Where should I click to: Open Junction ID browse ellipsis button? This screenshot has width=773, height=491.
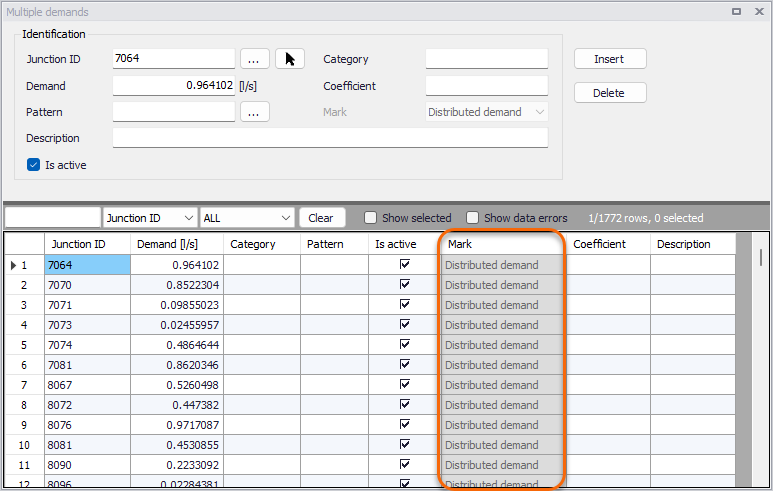(x=254, y=59)
